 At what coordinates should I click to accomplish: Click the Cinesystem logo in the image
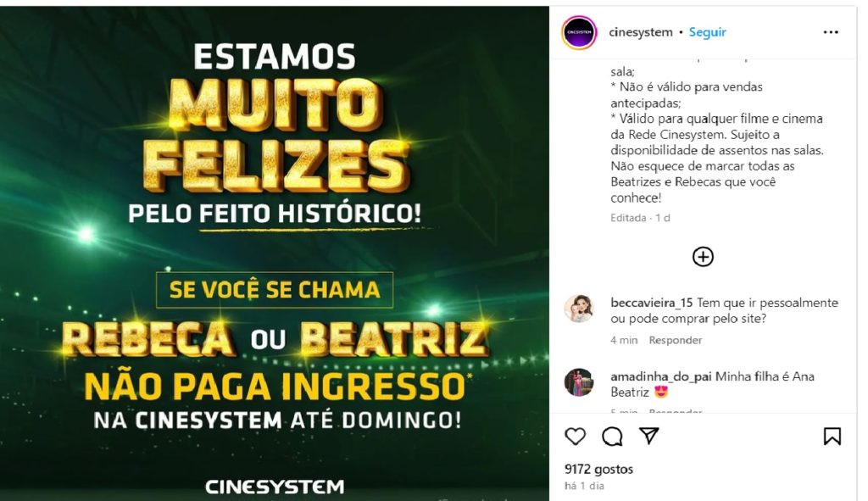[x=275, y=487]
